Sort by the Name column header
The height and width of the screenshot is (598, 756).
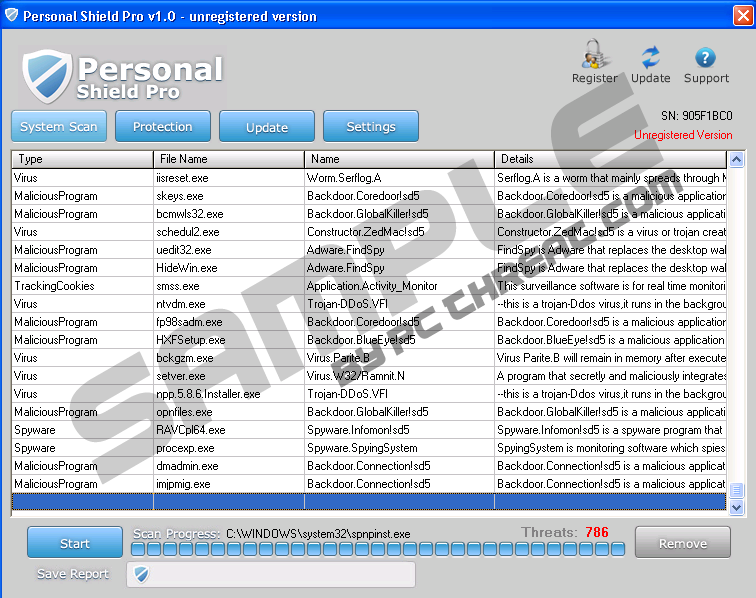coord(399,159)
